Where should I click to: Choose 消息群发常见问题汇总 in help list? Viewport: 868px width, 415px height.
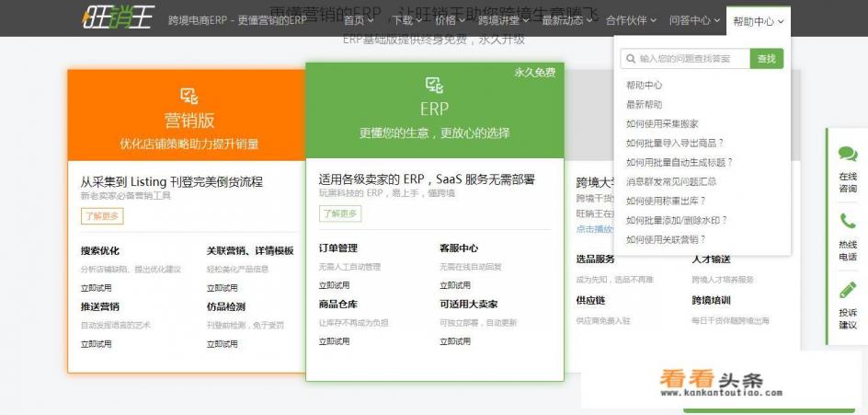(671, 182)
